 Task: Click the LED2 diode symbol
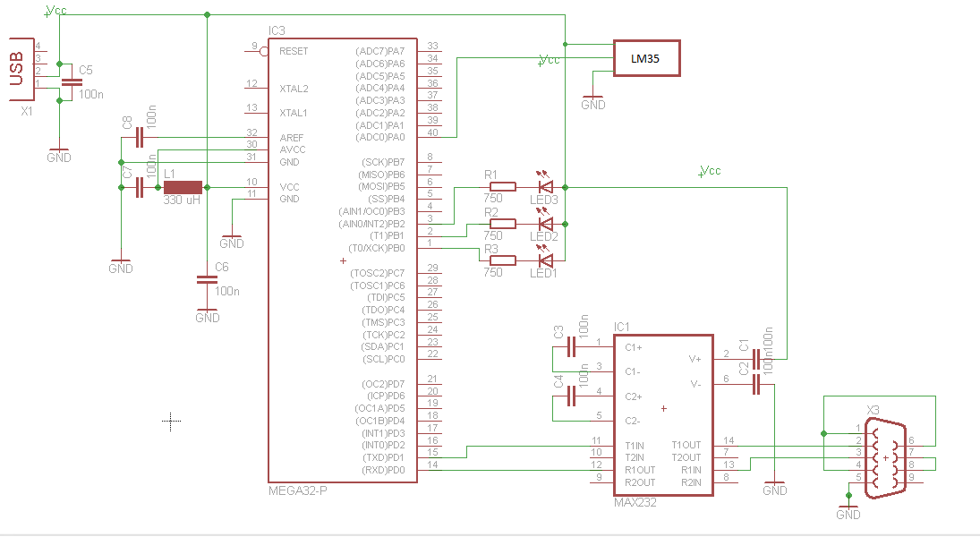click(546, 223)
